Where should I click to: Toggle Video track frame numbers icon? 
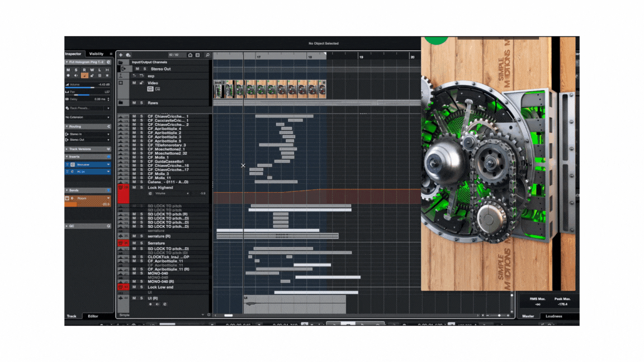pos(158,89)
